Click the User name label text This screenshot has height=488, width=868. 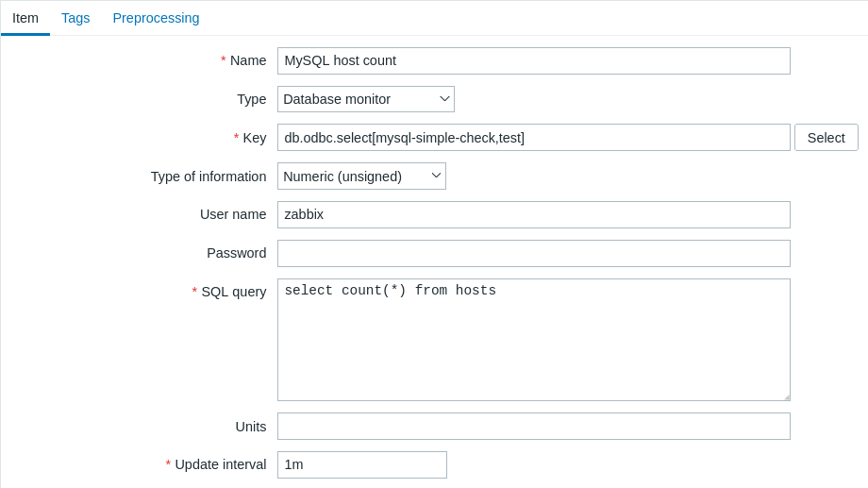click(233, 214)
